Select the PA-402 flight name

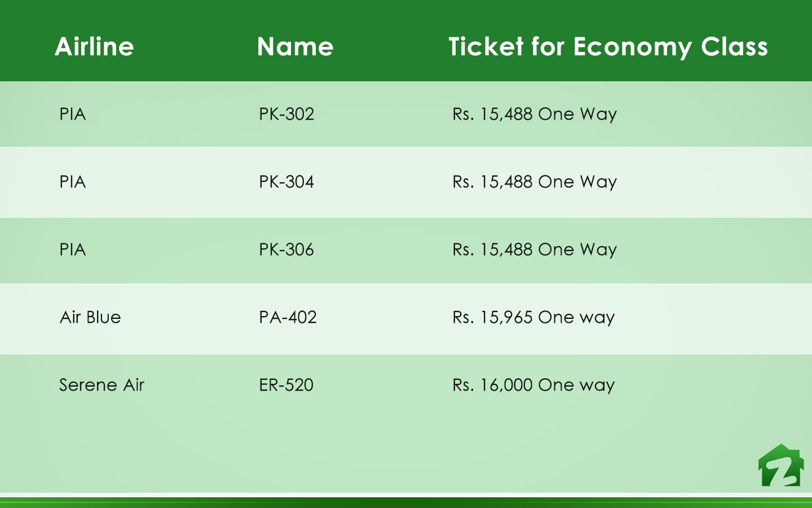tap(288, 317)
